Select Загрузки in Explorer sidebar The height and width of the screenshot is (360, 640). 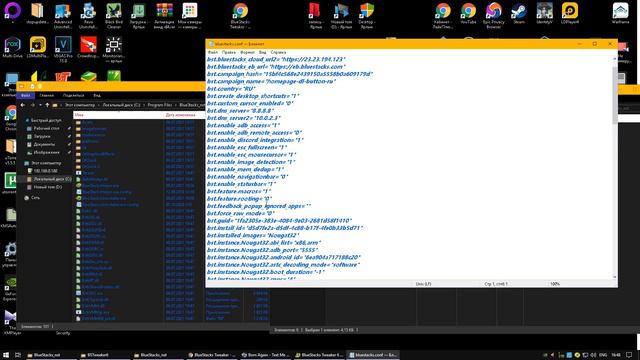(x=42, y=136)
